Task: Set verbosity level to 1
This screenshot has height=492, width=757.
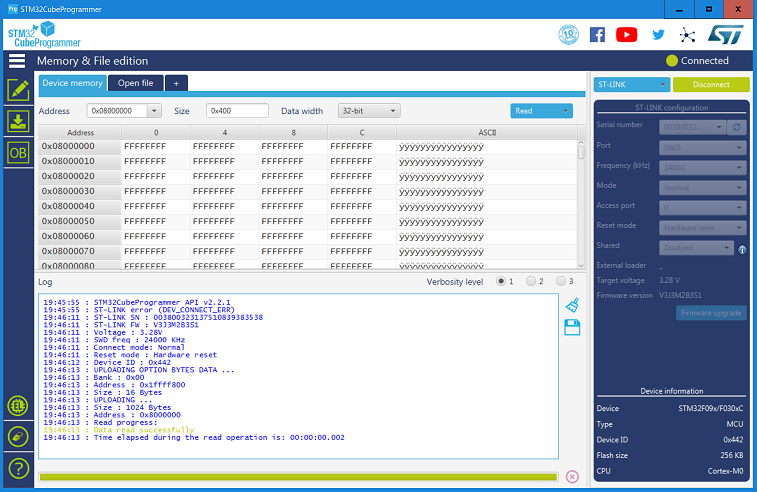Action: [501, 281]
